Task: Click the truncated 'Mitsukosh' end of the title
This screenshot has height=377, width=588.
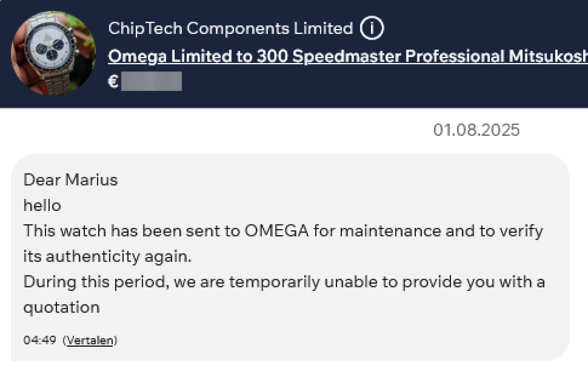Action: click(548, 56)
